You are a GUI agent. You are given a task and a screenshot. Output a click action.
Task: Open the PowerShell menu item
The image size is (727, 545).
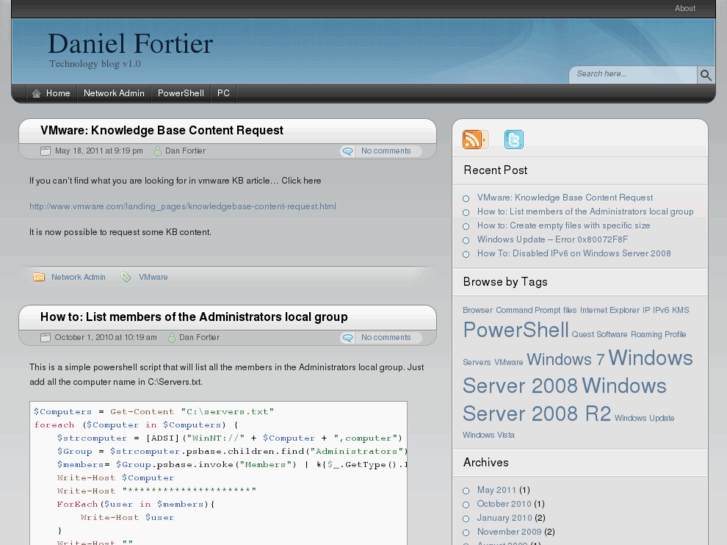(180, 93)
